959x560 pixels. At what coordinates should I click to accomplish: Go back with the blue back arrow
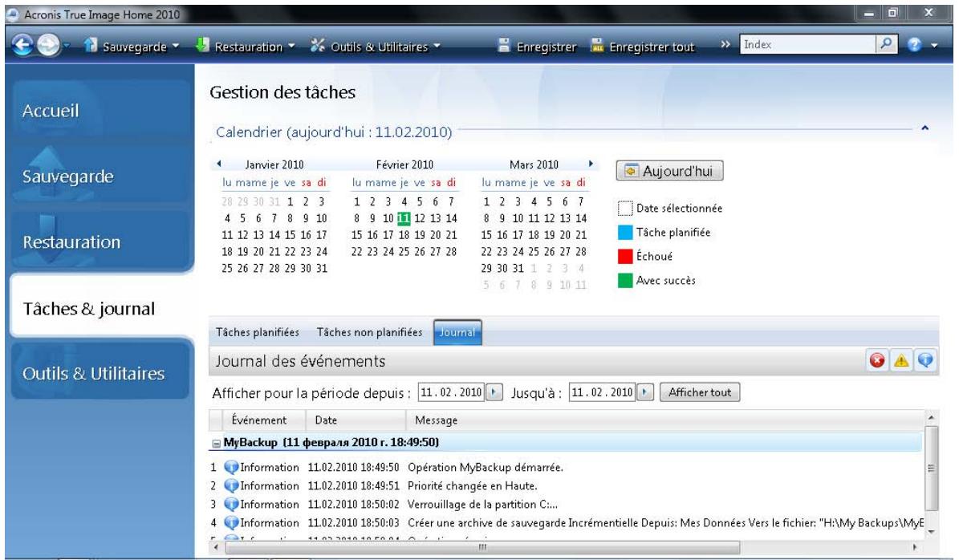(22, 45)
